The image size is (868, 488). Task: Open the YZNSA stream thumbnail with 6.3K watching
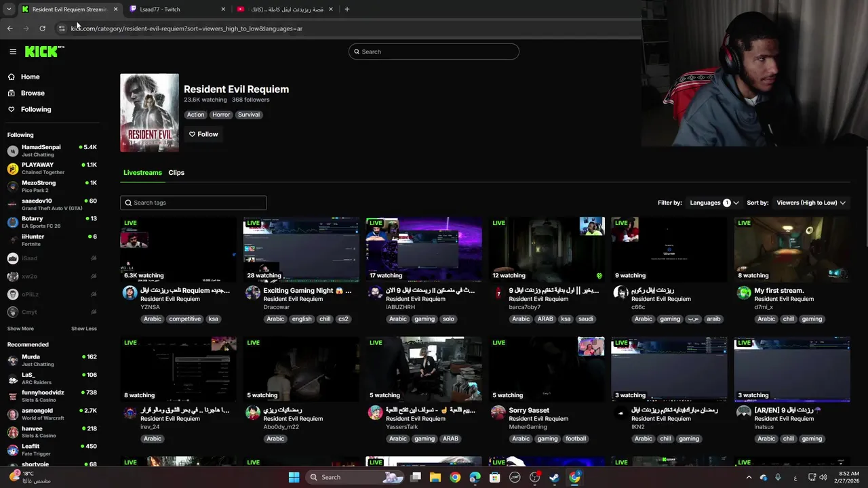pyautogui.click(x=178, y=249)
